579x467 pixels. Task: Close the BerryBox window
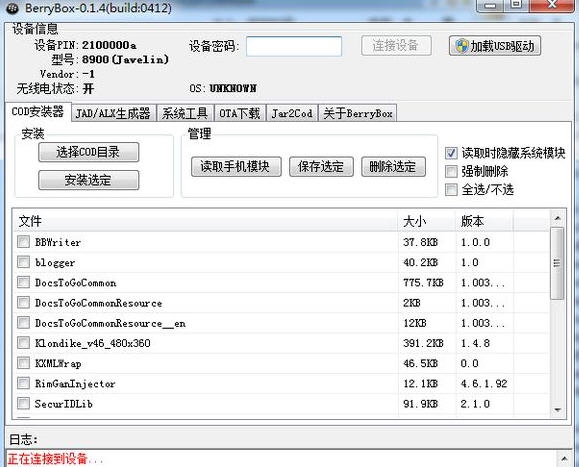click(552, 5)
